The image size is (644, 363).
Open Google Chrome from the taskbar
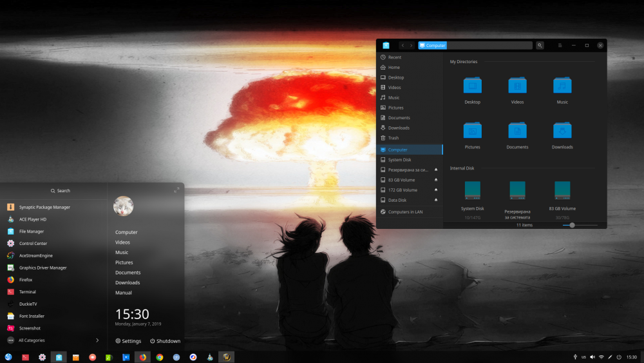pyautogui.click(x=159, y=357)
